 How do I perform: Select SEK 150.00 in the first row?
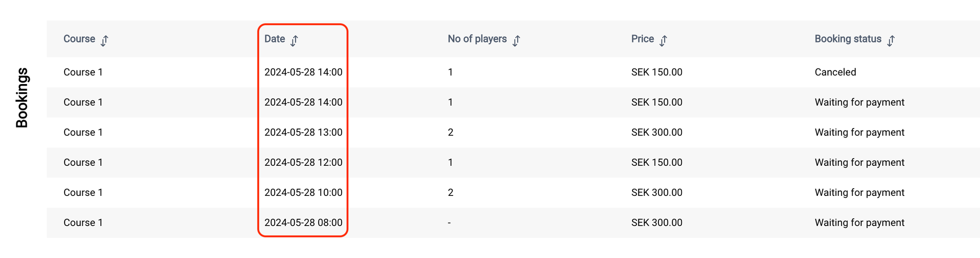coord(657,72)
